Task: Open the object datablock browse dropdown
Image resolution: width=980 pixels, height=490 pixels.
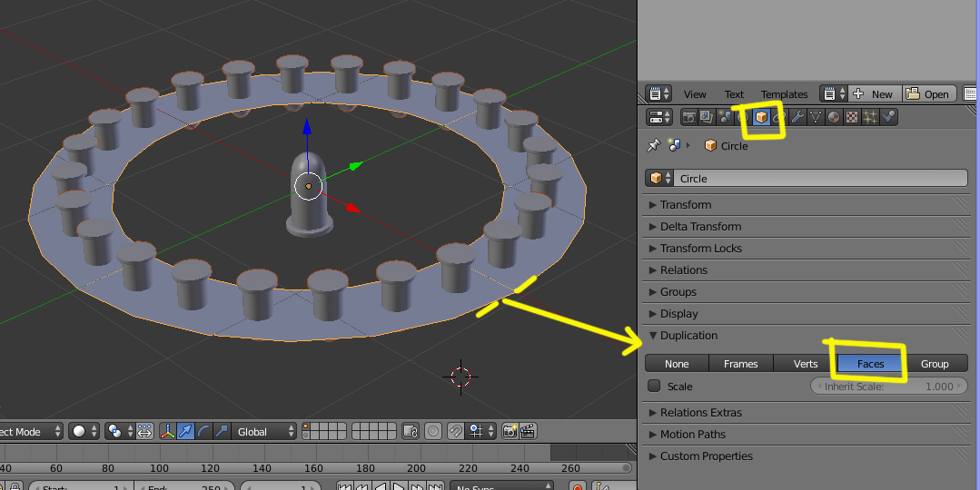Action: click(658, 178)
